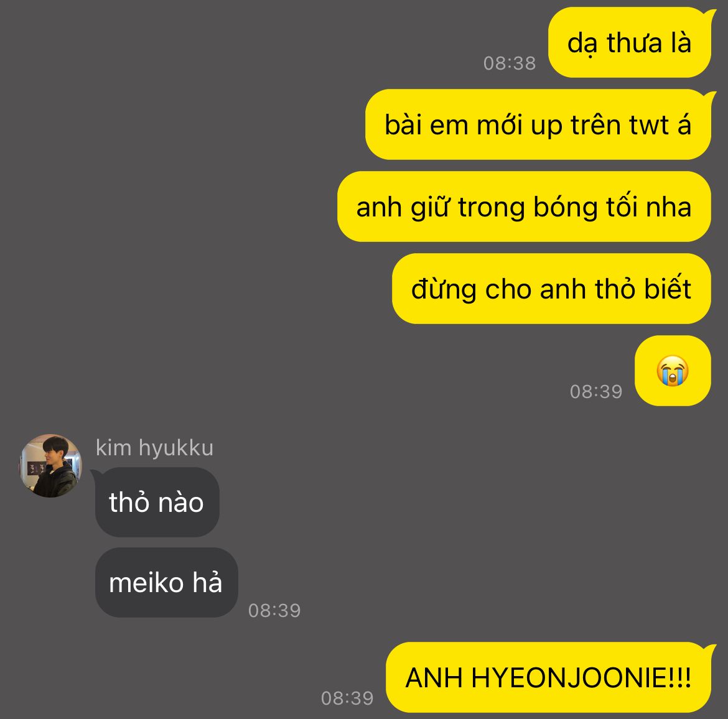
Task: Click the word 'meiko' in the gray bubble
Action: pyautogui.click(x=146, y=583)
